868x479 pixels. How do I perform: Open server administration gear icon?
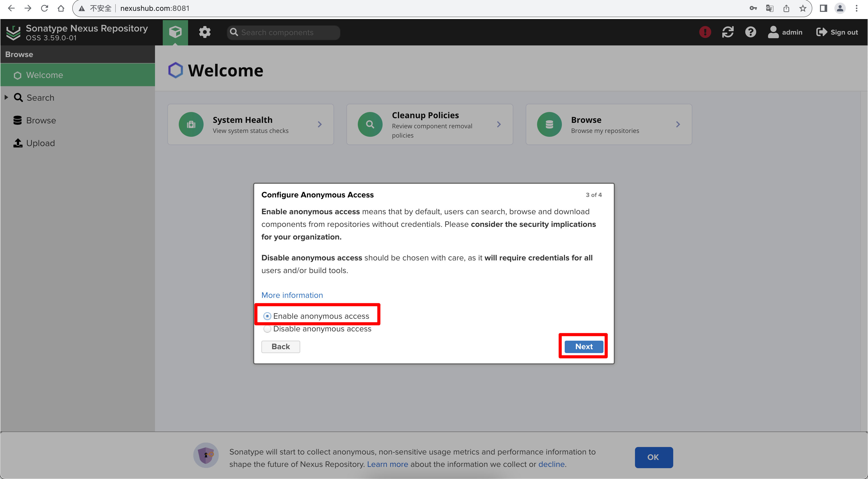[205, 32]
